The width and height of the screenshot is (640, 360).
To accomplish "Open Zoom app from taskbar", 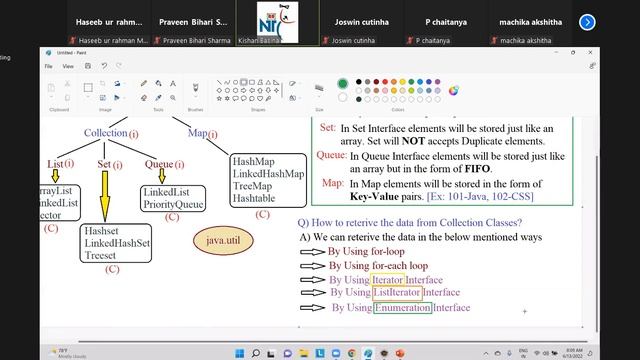I will [x=336, y=353].
